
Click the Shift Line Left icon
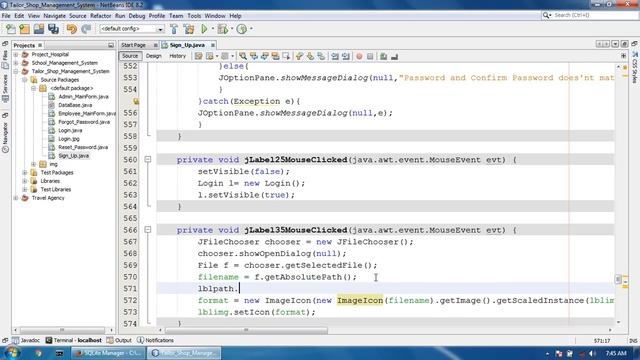[x=335, y=56]
